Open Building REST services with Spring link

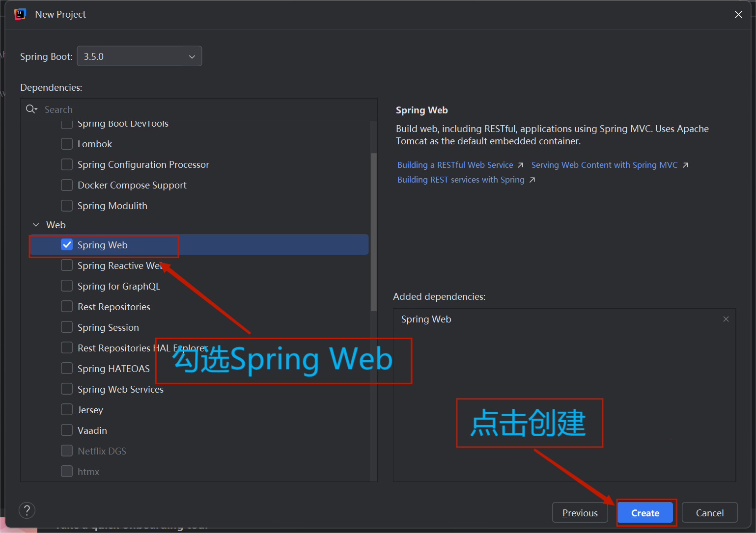click(460, 180)
